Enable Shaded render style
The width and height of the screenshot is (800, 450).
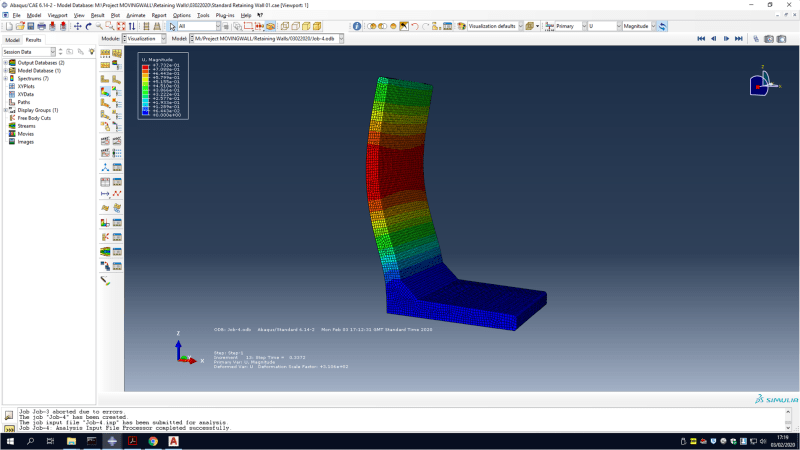tap(317, 26)
